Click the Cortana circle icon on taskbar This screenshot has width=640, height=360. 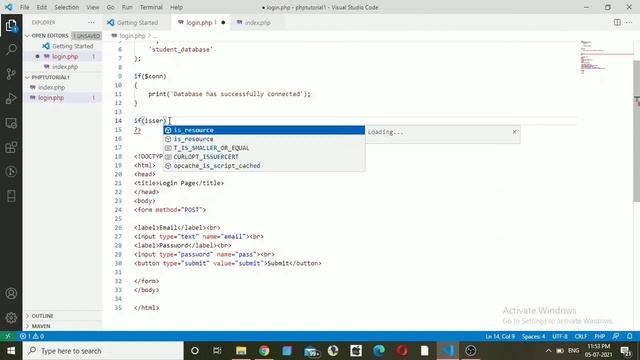[x=195, y=351]
